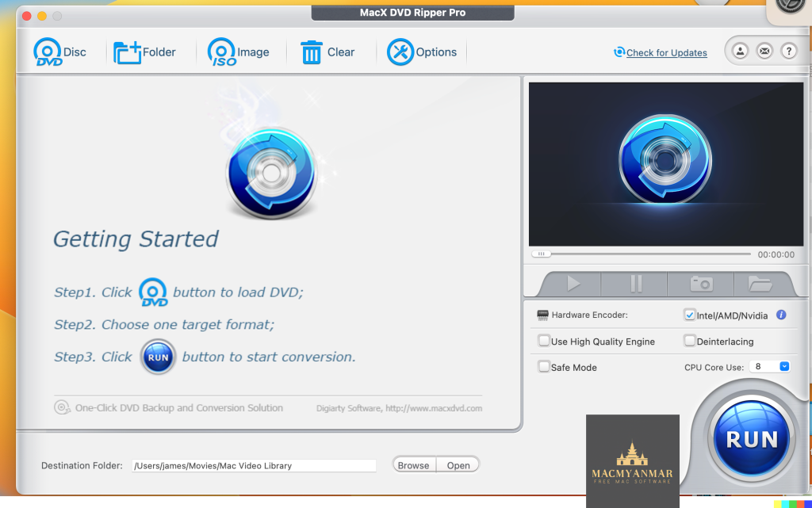The image size is (812, 508).
Task: Disable Intel/AMD/Nvidia hardware encoder checkbox
Action: (x=689, y=315)
